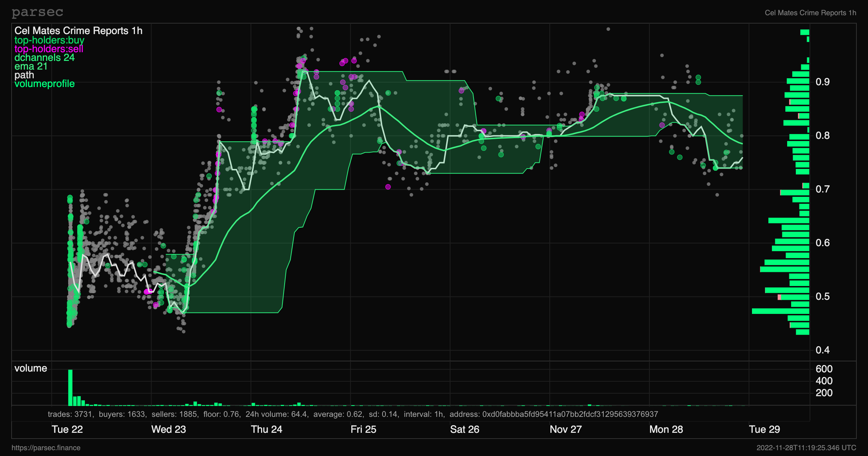Image resolution: width=868 pixels, height=456 pixels.
Task: Click the chart title Cel Mates Crime Reports 1h
Action: (78, 31)
